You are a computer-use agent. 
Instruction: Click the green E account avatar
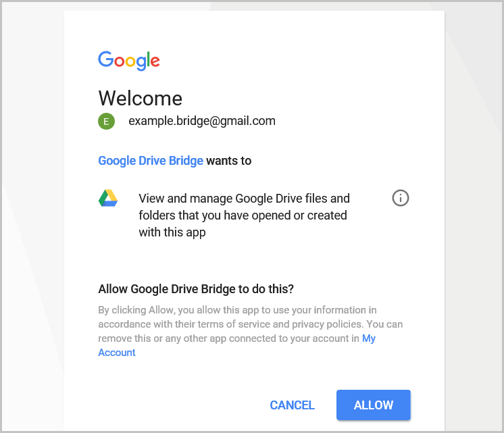point(106,121)
